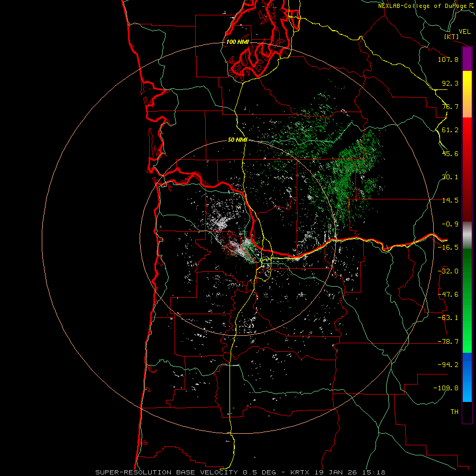
Task: Pick the black TH segment of the color bar
Action: pos(467,412)
